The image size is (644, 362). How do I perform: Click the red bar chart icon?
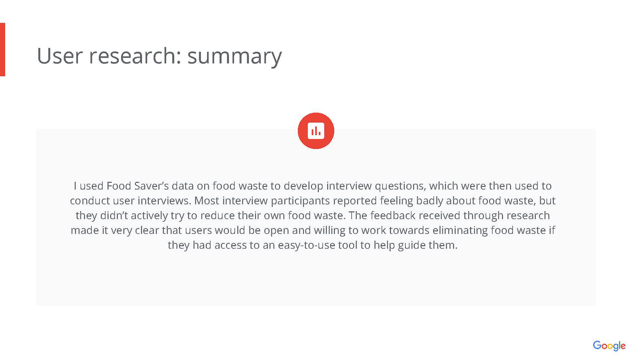click(316, 131)
